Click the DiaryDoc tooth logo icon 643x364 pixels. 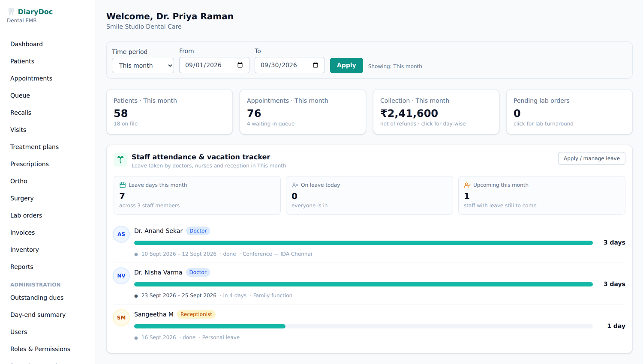[x=11, y=12]
